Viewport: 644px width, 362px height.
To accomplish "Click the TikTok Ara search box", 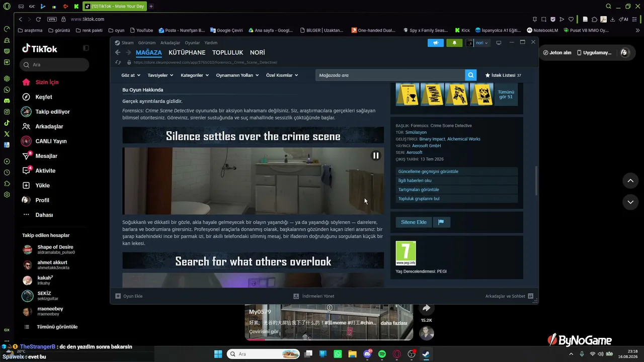I will tap(54, 65).
